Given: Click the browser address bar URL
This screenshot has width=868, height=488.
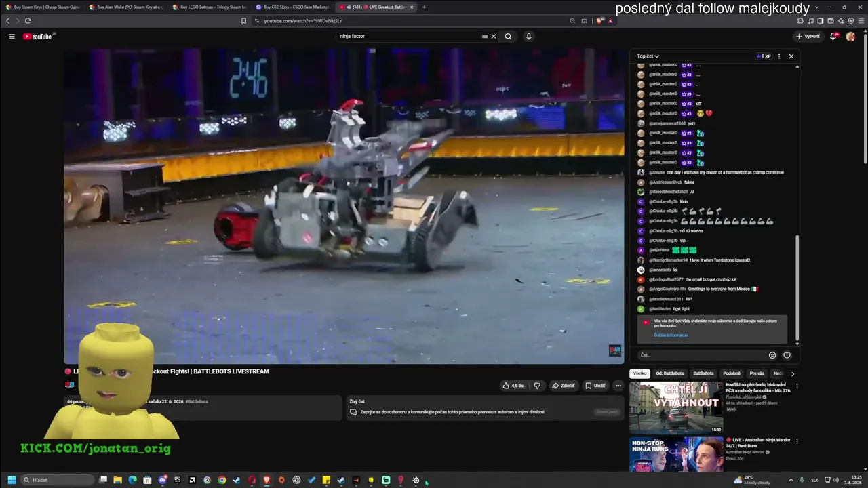Looking at the screenshot, I should [303, 21].
